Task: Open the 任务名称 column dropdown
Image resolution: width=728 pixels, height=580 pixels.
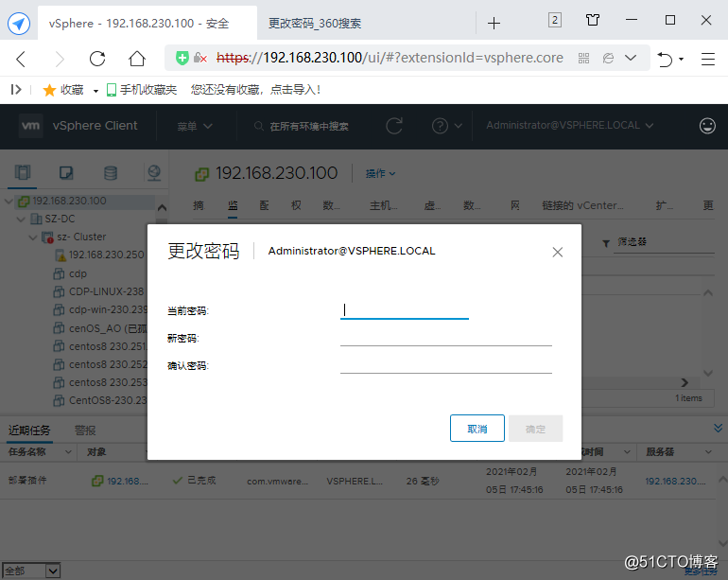Action: click(68, 451)
